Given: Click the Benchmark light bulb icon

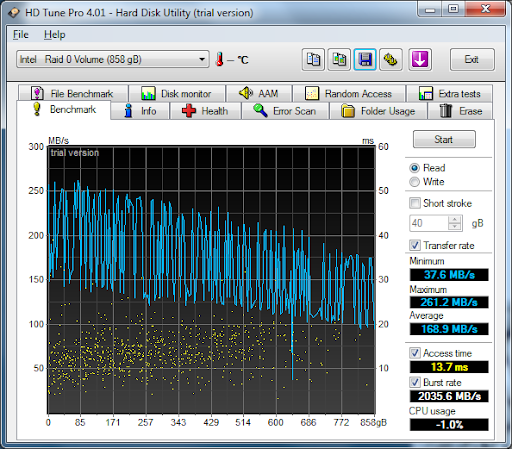Looking at the screenshot, I should pos(37,109).
